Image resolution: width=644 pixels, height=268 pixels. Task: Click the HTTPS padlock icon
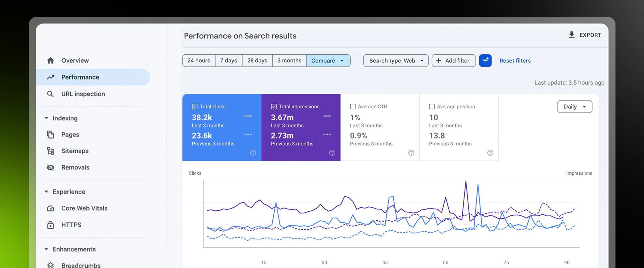[x=50, y=225]
